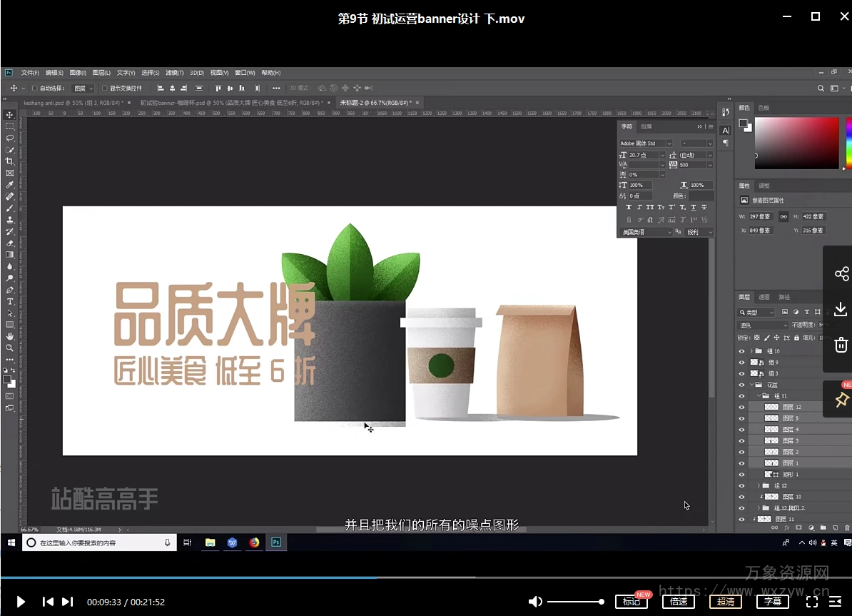Open the 滤镜(T) menu

pyautogui.click(x=175, y=73)
